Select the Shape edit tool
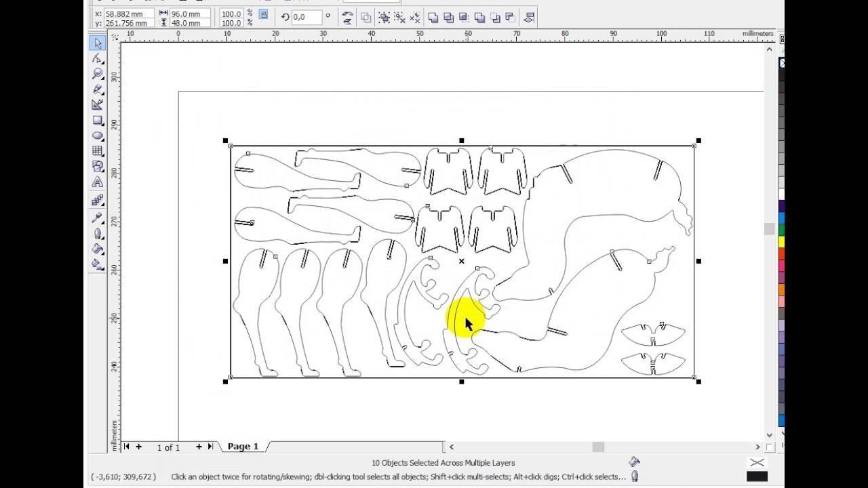Viewport: 868px width, 488px height. [x=98, y=59]
